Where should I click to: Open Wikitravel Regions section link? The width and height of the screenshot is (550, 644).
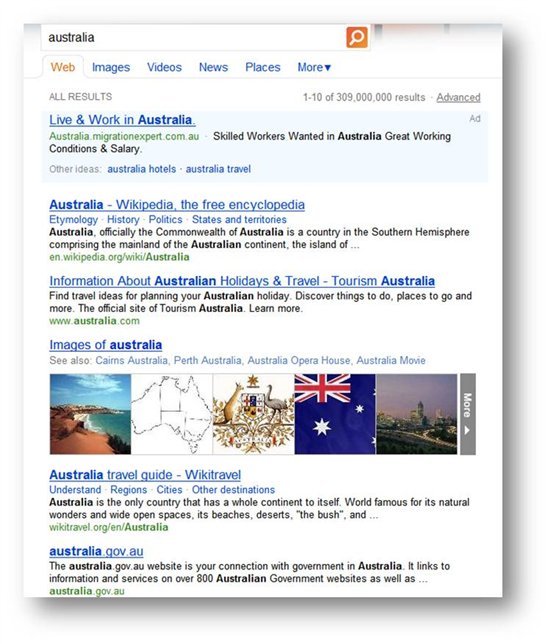click(x=129, y=490)
